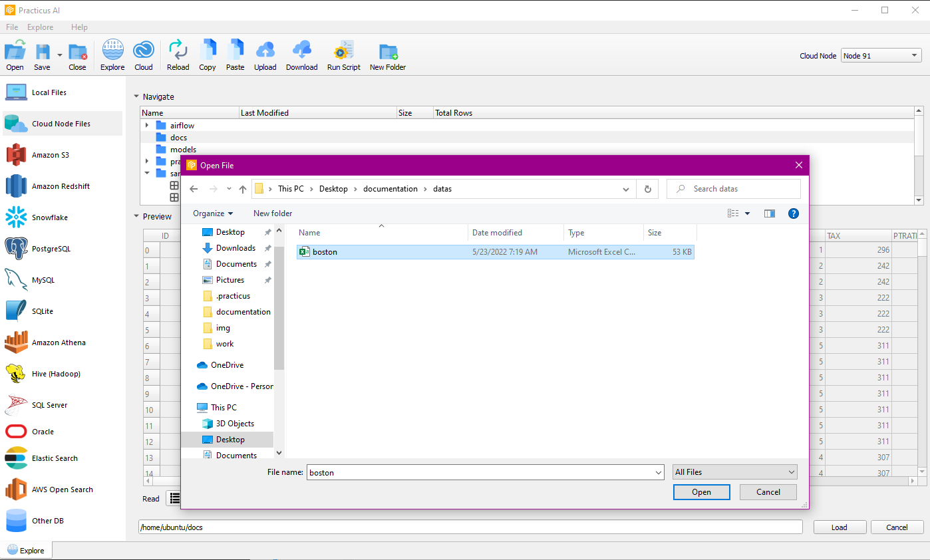The image size is (930, 560).
Task: Open the Explore menu
Action: click(41, 27)
